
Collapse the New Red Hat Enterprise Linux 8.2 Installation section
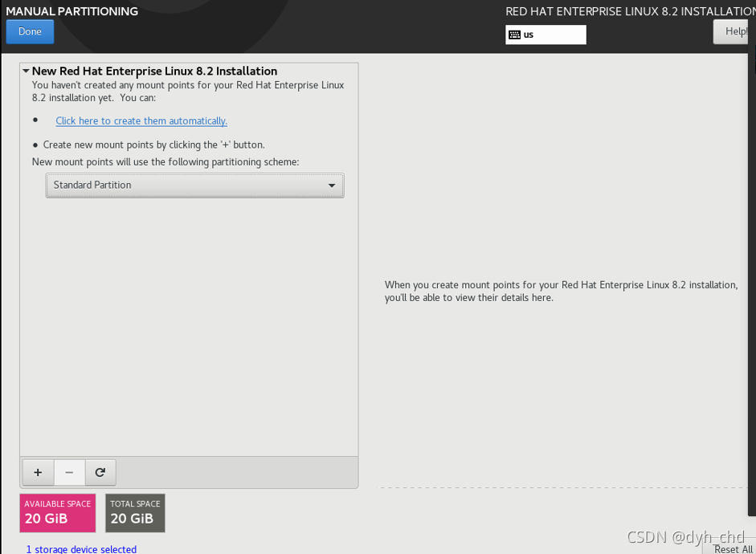click(26, 71)
